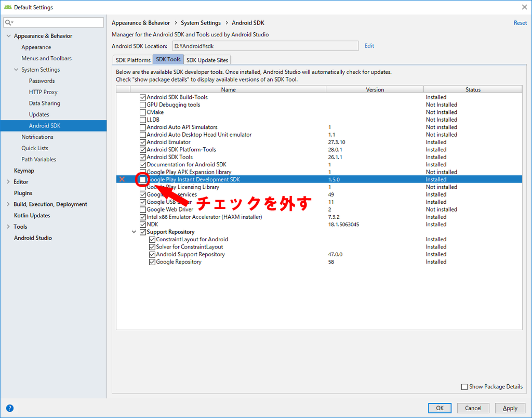Viewport: 532px width, 418px height.
Task: Expand the Tools settings node
Action: (x=8, y=227)
